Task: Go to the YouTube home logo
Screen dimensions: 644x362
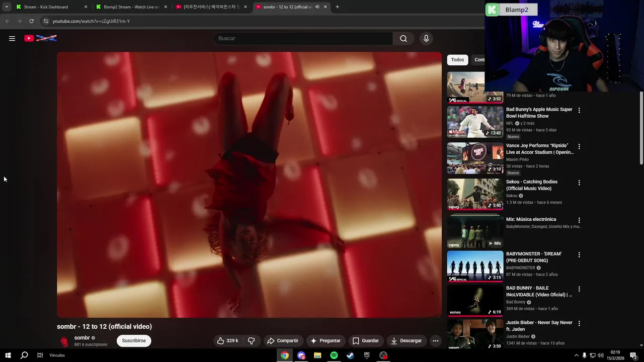Action: pyautogui.click(x=40, y=38)
